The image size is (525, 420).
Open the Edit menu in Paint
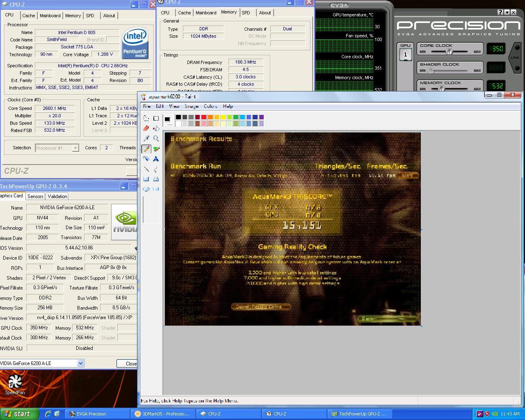point(160,106)
